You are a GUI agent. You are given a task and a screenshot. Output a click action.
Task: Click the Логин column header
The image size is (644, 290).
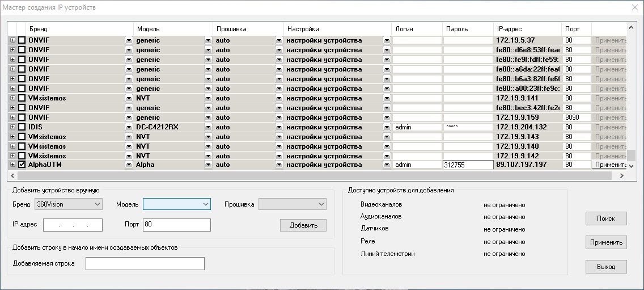pos(416,29)
